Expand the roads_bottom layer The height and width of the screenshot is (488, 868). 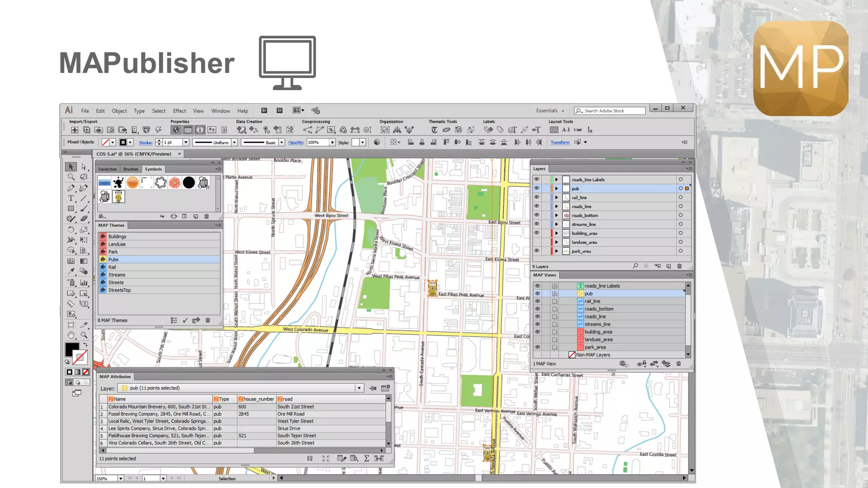(x=556, y=215)
